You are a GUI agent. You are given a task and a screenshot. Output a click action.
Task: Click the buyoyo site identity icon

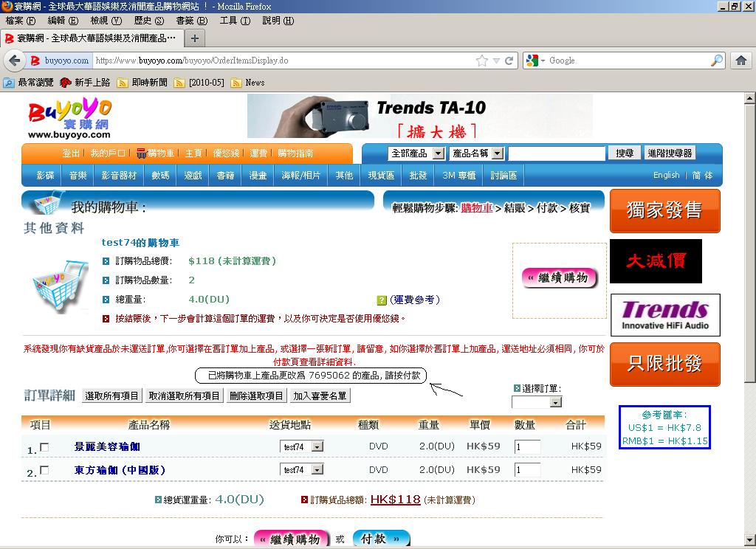(35, 61)
